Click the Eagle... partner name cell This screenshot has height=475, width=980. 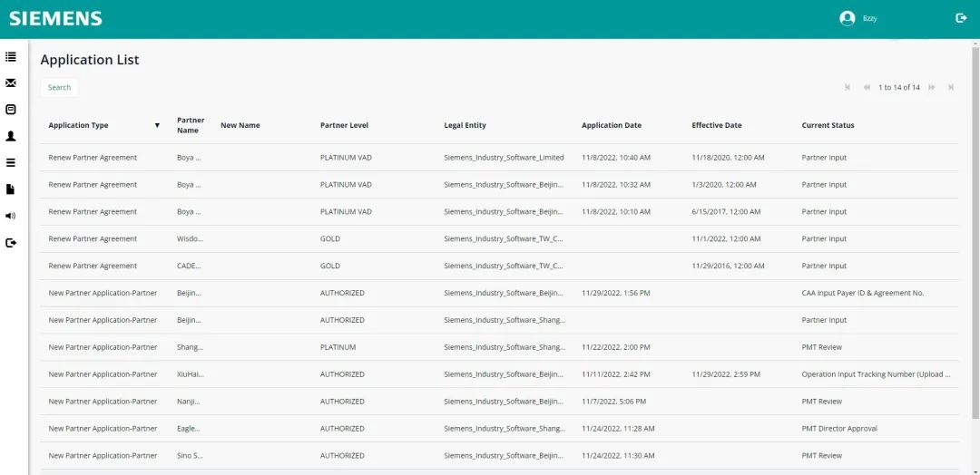[189, 429]
